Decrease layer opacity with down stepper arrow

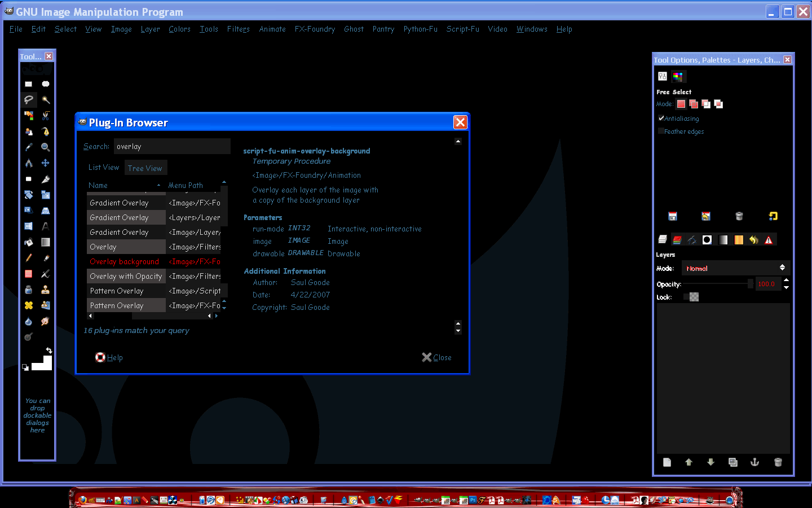point(786,287)
